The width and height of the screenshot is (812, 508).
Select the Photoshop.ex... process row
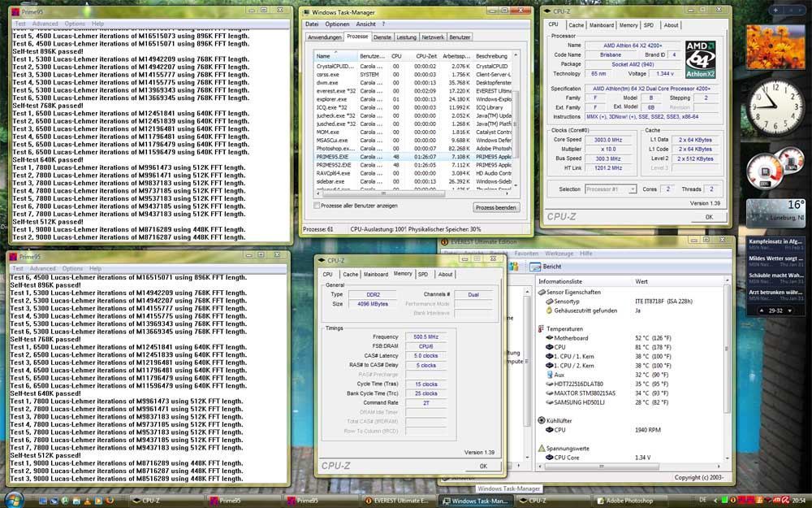click(412, 148)
